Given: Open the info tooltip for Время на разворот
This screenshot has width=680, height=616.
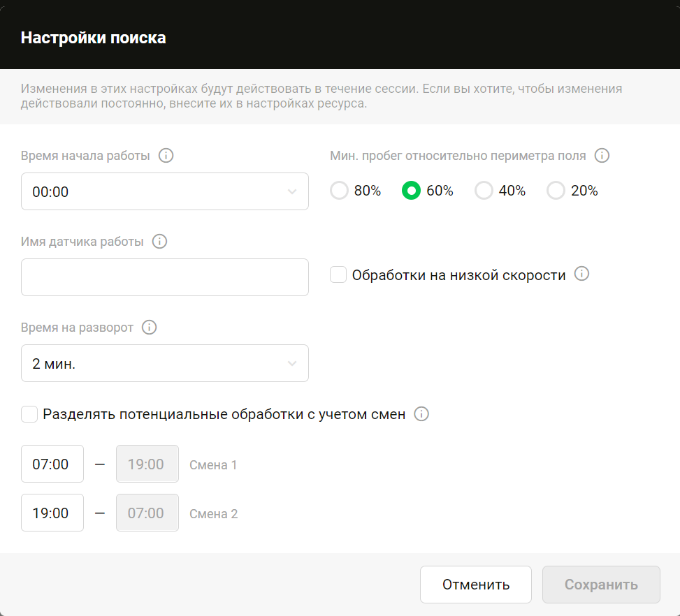Looking at the screenshot, I should (x=149, y=327).
